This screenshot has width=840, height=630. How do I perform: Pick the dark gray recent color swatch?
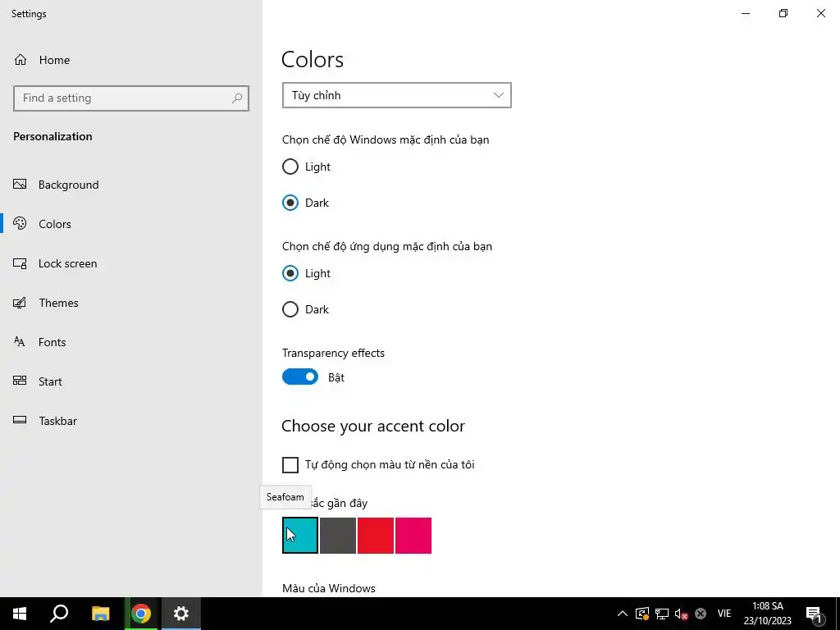click(338, 535)
